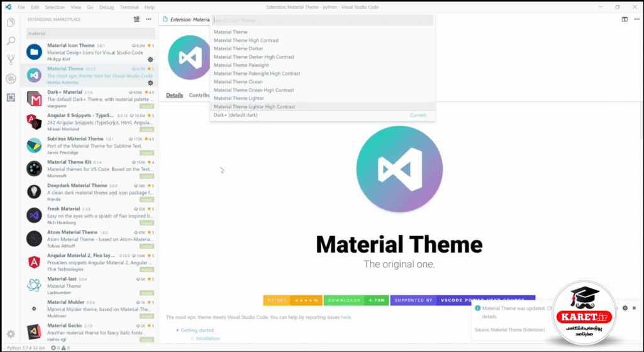Select Dark+ Material extension icon
The image size is (644, 352).
click(x=34, y=99)
